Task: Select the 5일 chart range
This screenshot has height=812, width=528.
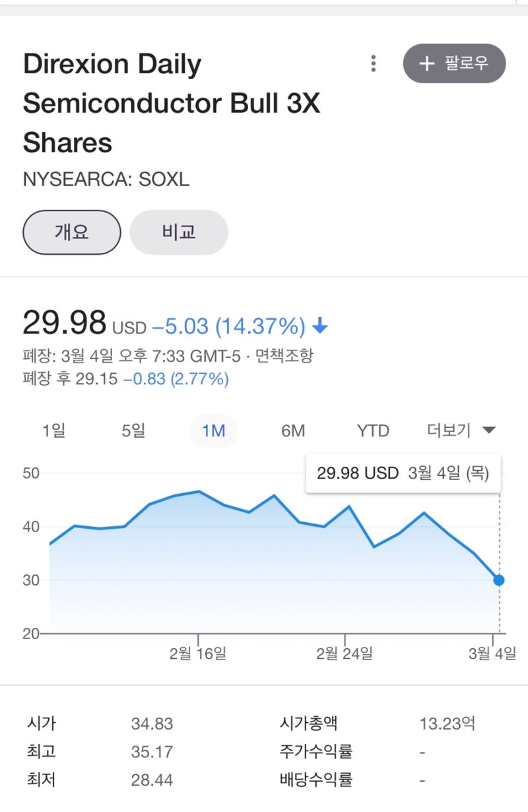Action: (133, 431)
